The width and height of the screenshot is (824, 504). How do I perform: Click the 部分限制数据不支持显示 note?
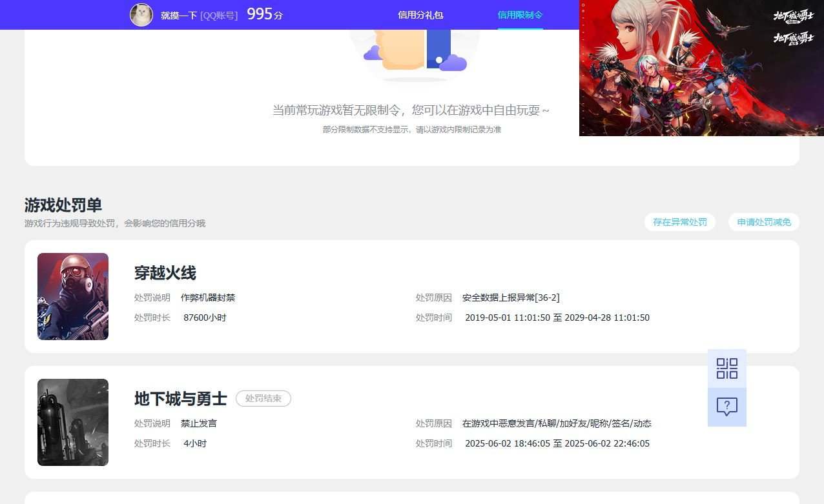click(x=412, y=130)
